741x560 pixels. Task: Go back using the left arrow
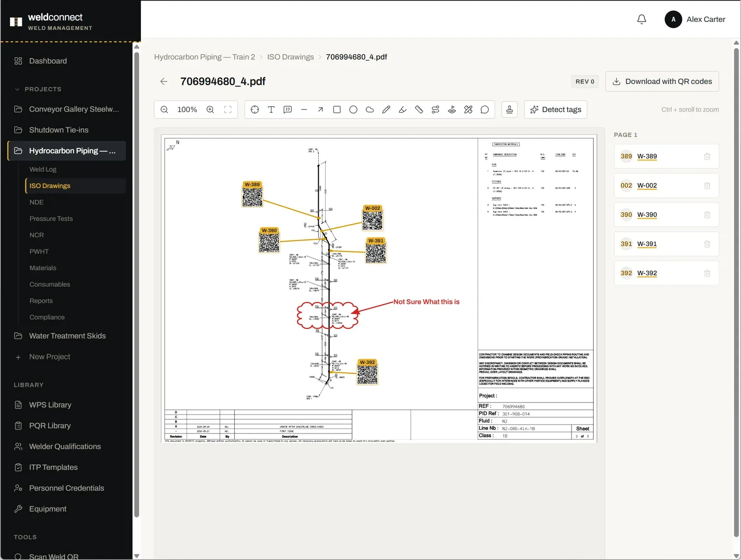164,82
